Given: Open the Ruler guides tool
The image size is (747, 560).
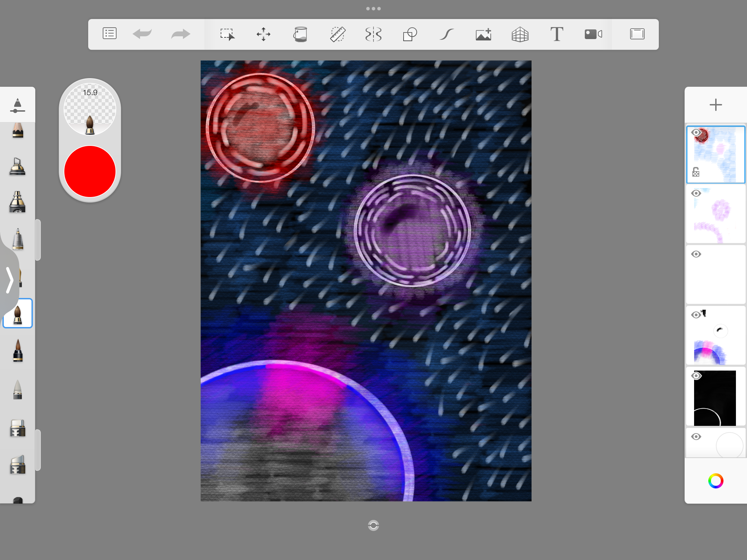Looking at the screenshot, I should pos(337,34).
